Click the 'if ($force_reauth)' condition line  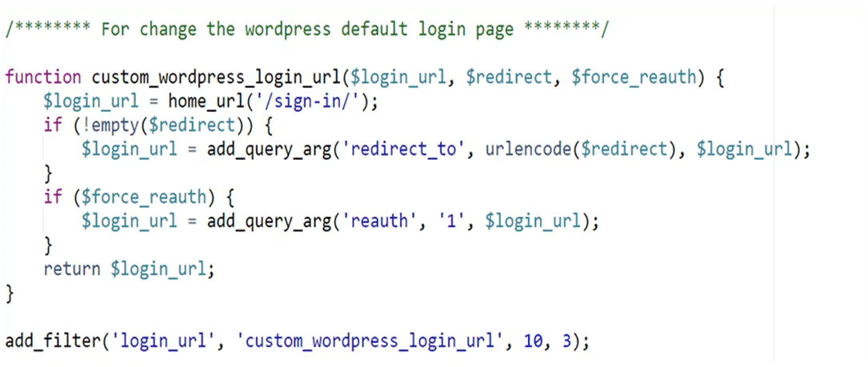[139, 197]
